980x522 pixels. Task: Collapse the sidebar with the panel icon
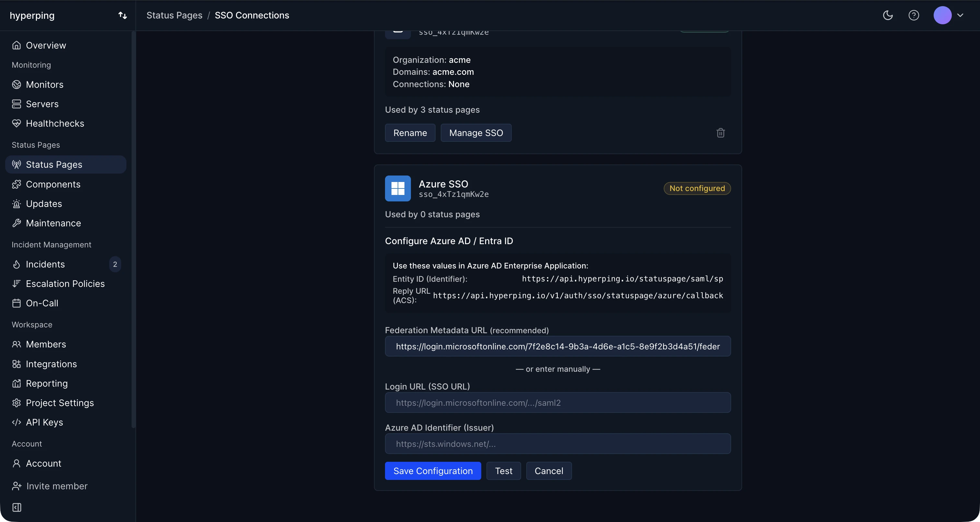[17, 507]
